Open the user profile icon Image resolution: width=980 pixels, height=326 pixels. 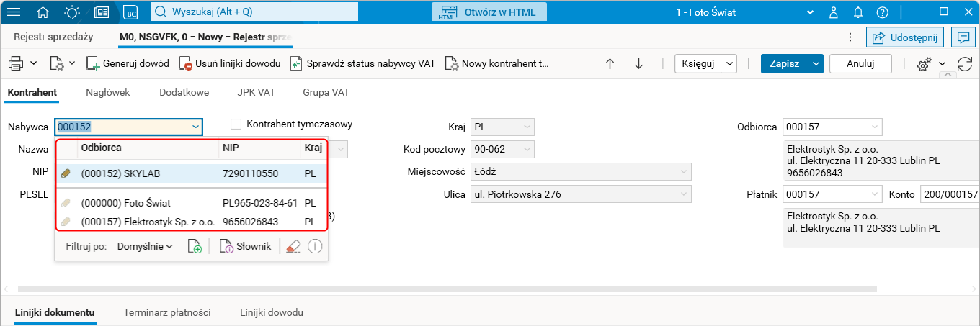[x=834, y=12]
